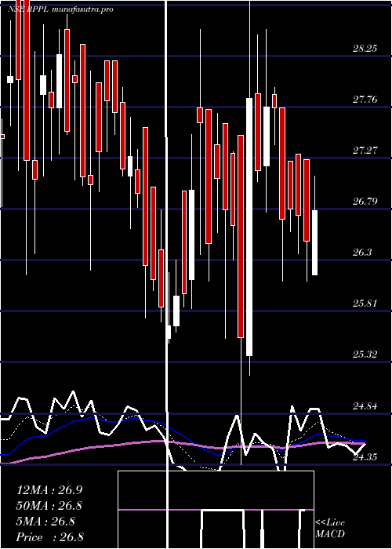Click the 27.27 price axis label
This screenshot has height=549, width=392.
click(365, 151)
